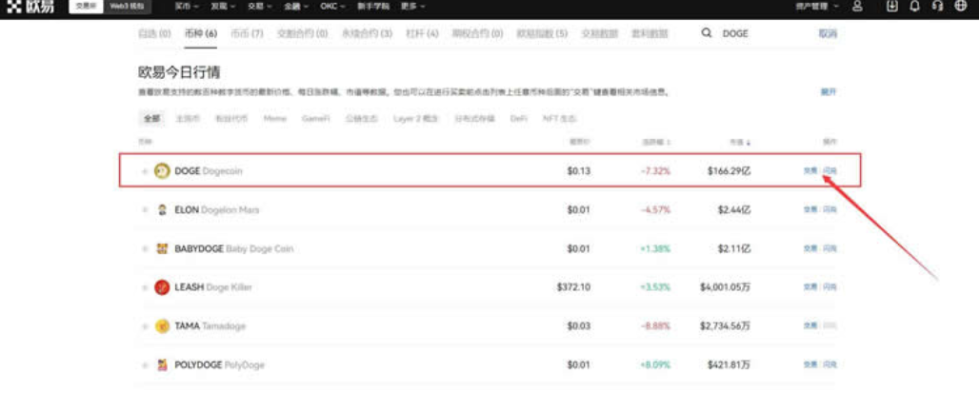Click the BABYDOGE coin icon
Screen dimensions: 980x393
click(x=162, y=248)
